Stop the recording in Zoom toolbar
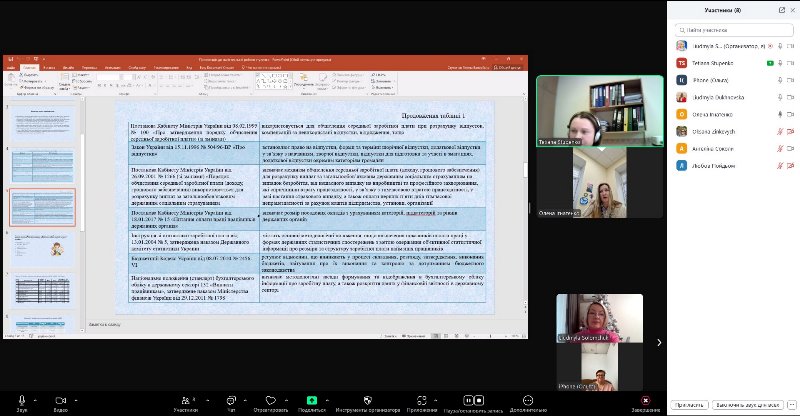 click(x=479, y=401)
